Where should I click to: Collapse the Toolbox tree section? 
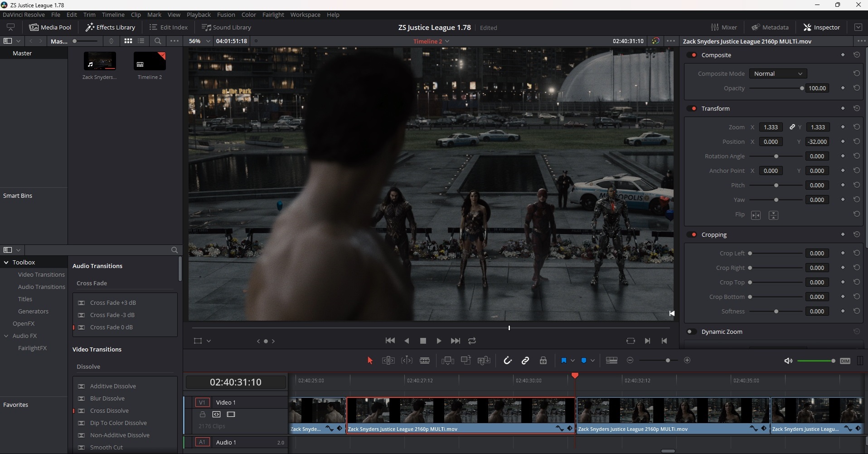click(x=6, y=262)
